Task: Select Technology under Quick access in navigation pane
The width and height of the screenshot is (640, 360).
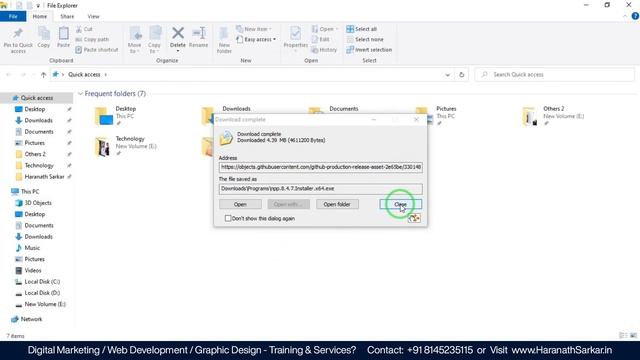Action: [x=39, y=165]
